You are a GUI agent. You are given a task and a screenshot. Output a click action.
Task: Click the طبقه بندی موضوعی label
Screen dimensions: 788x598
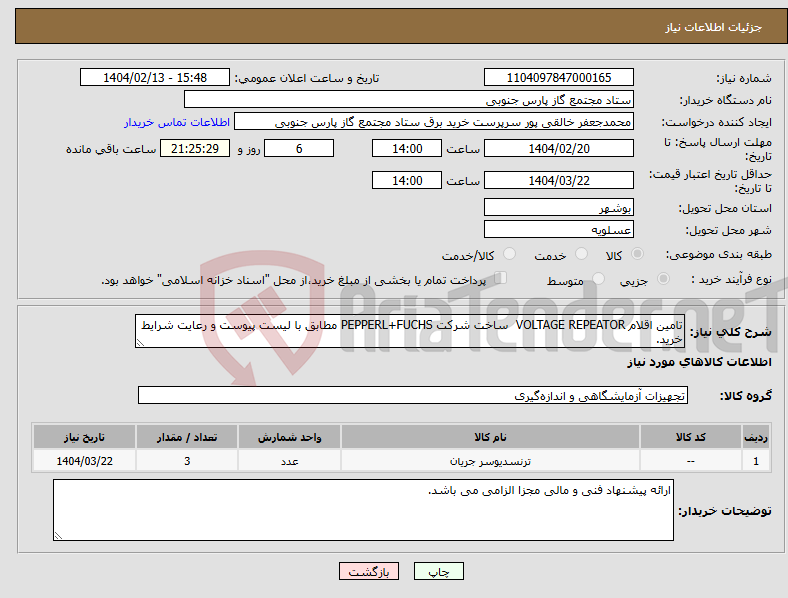tap(719, 254)
